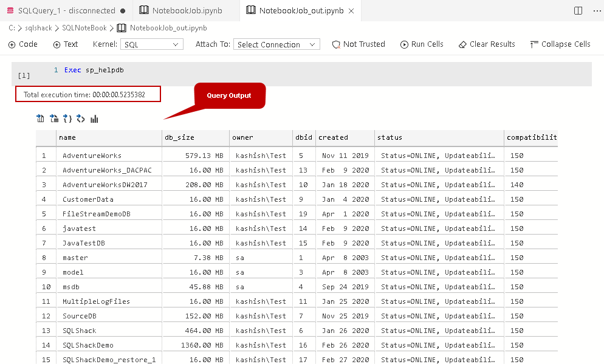Viewport: 604px width, 364px height.
Task: Toggle Collapse Cells in the toolbar
Action: (x=560, y=44)
